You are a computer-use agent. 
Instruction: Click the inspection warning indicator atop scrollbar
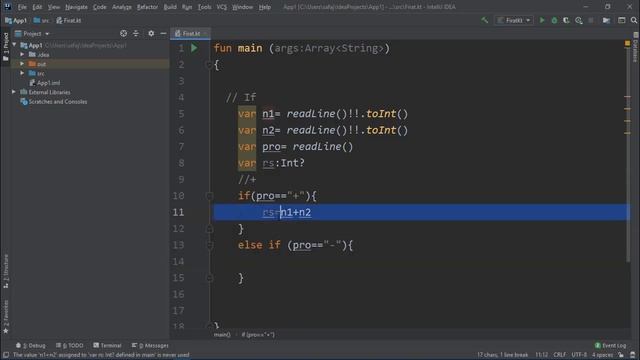pos(627,43)
